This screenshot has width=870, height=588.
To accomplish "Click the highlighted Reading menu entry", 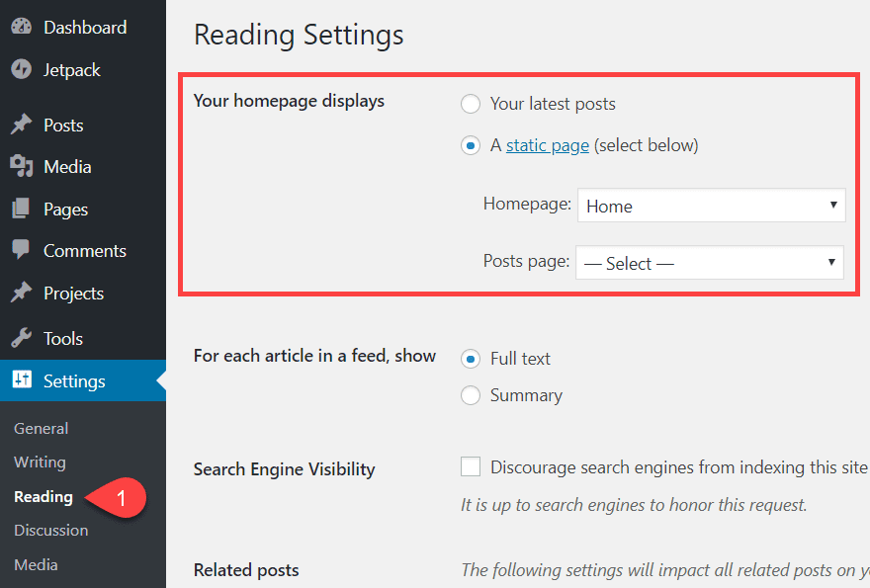I will tap(43, 497).
